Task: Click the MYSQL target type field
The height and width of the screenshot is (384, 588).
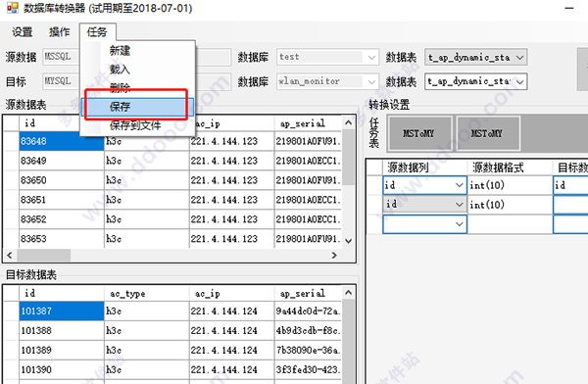Action: 61,81
